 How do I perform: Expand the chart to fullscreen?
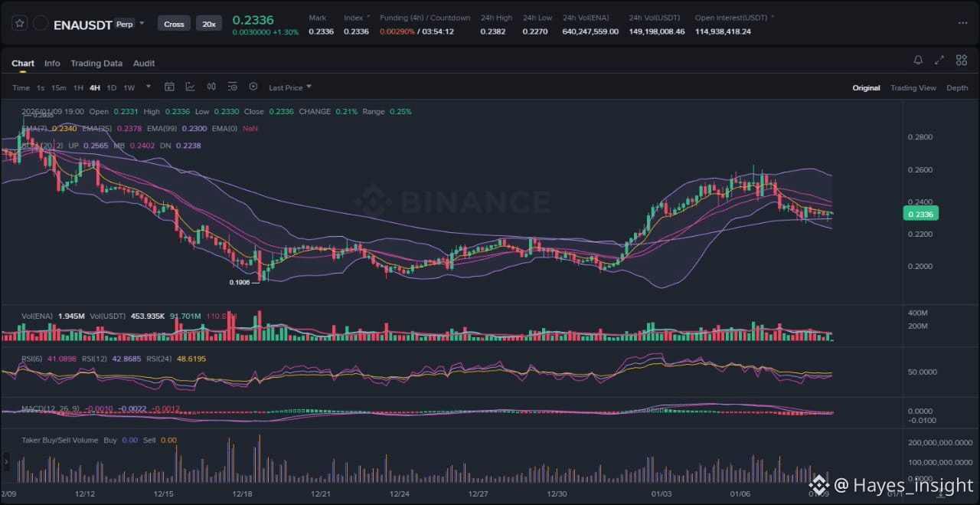coord(939,60)
